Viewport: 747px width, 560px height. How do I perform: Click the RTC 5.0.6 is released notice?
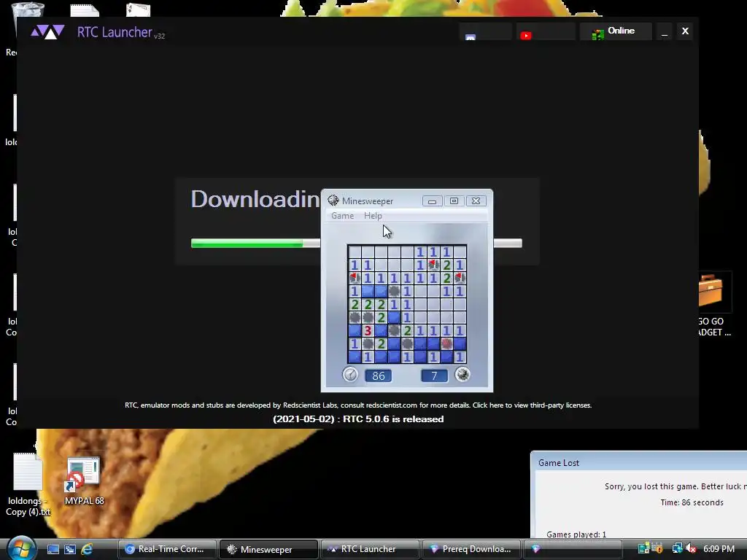tap(358, 419)
